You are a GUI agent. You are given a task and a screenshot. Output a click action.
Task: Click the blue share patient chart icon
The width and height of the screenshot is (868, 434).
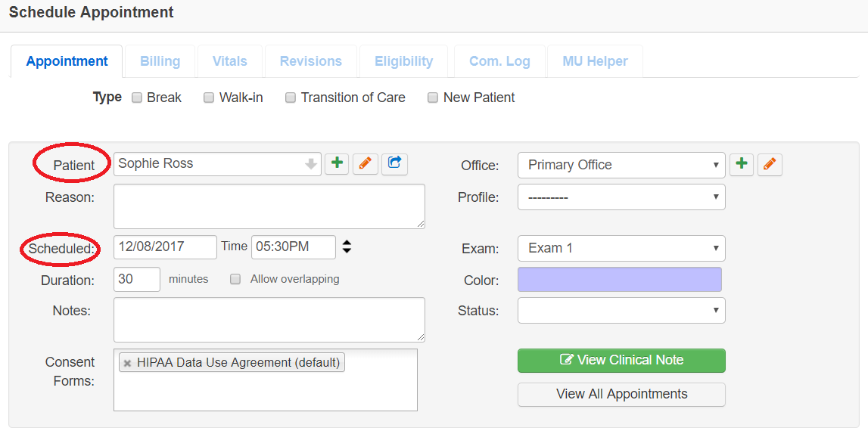tap(394, 163)
